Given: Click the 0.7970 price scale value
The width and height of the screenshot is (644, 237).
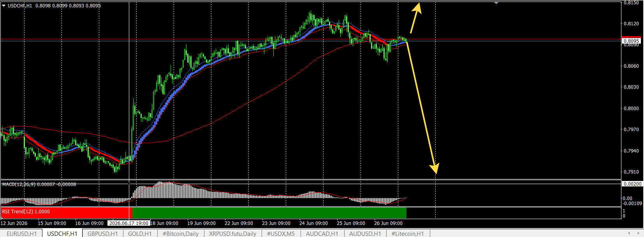Looking at the screenshot, I should 631,130.
